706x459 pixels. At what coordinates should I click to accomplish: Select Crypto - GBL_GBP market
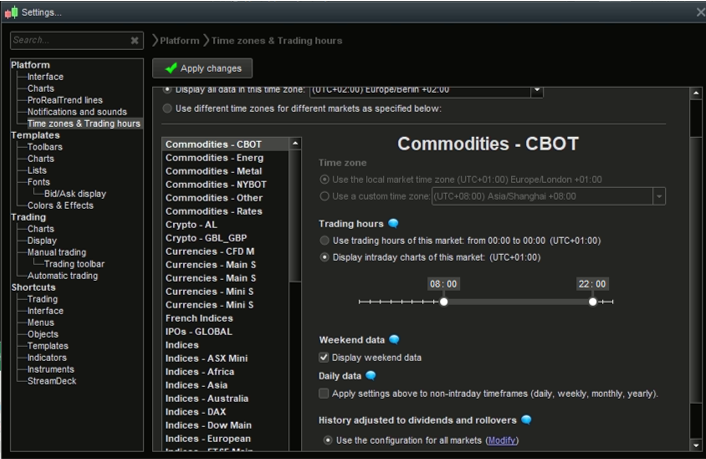pos(206,238)
